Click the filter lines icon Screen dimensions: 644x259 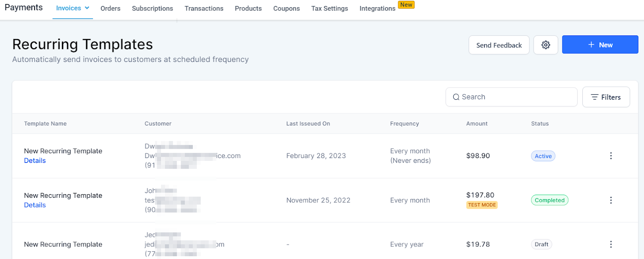594,97
